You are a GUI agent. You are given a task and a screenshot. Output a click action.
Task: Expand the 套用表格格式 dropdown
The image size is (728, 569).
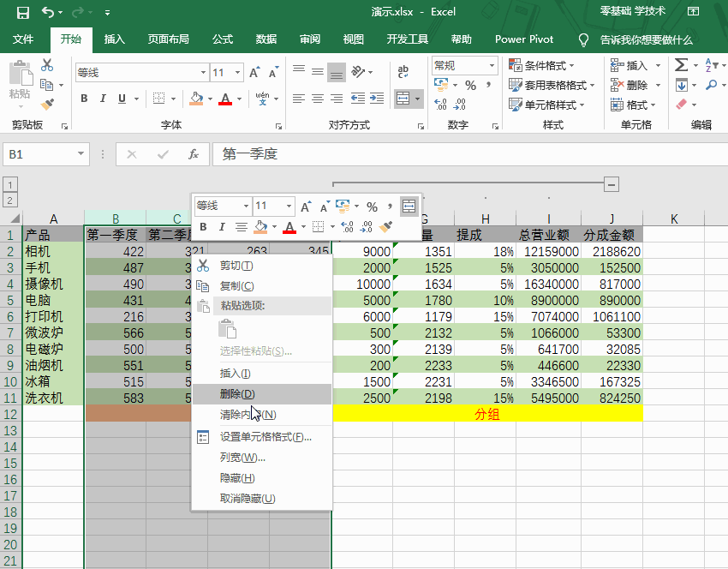[593, 86]
